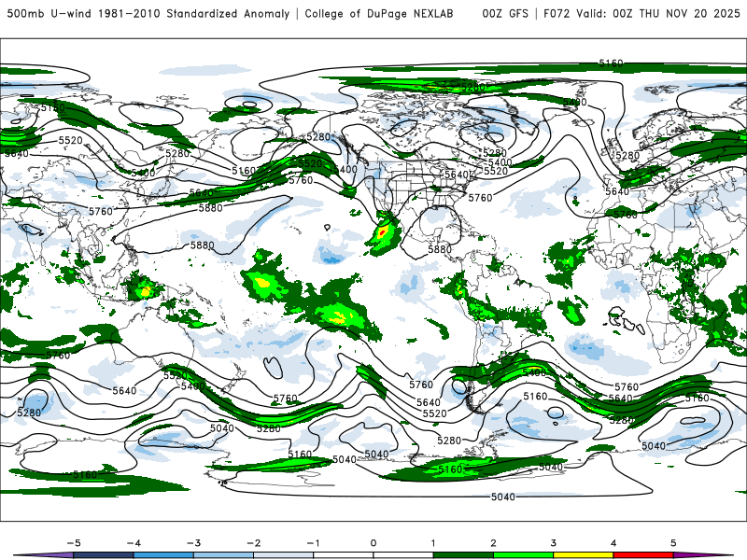Viewport: 747px width, 560px height.
Task: Select the blue -4 to -3 colorbar segment
Action: click(x=163, y=555)
